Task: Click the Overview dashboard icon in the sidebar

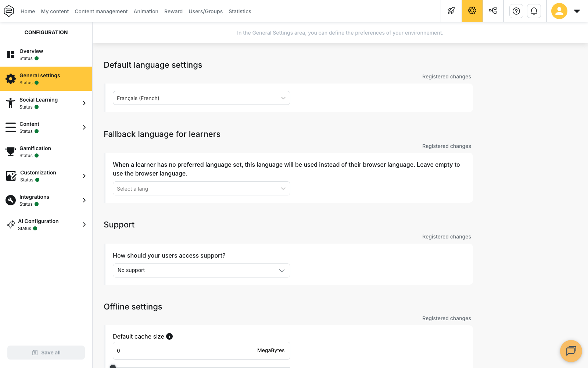Action: pos(11,54)
